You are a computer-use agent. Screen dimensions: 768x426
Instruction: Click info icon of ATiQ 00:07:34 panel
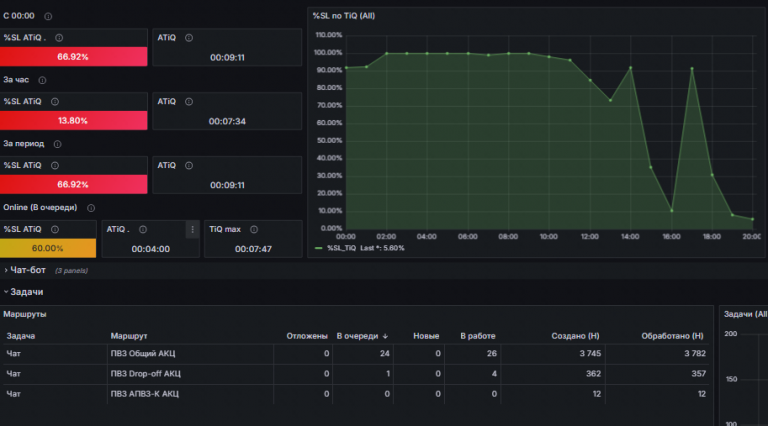pos(189,102)
